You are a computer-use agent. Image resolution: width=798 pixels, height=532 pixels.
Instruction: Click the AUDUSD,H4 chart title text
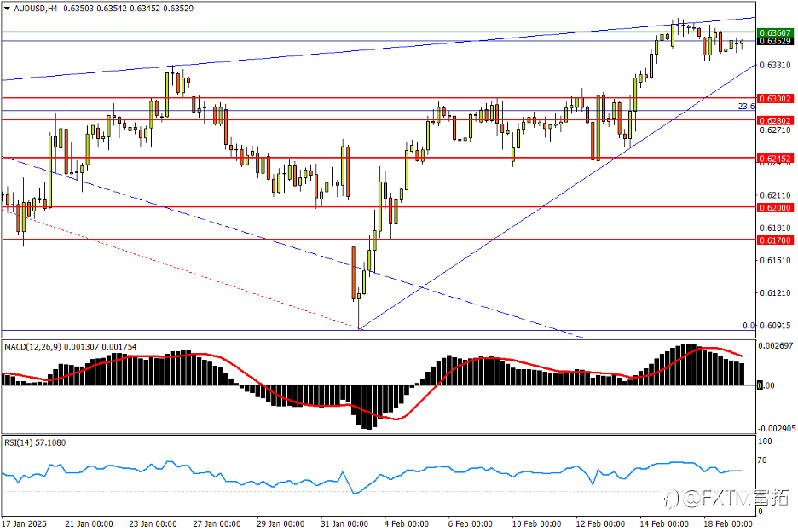(36, 9)
